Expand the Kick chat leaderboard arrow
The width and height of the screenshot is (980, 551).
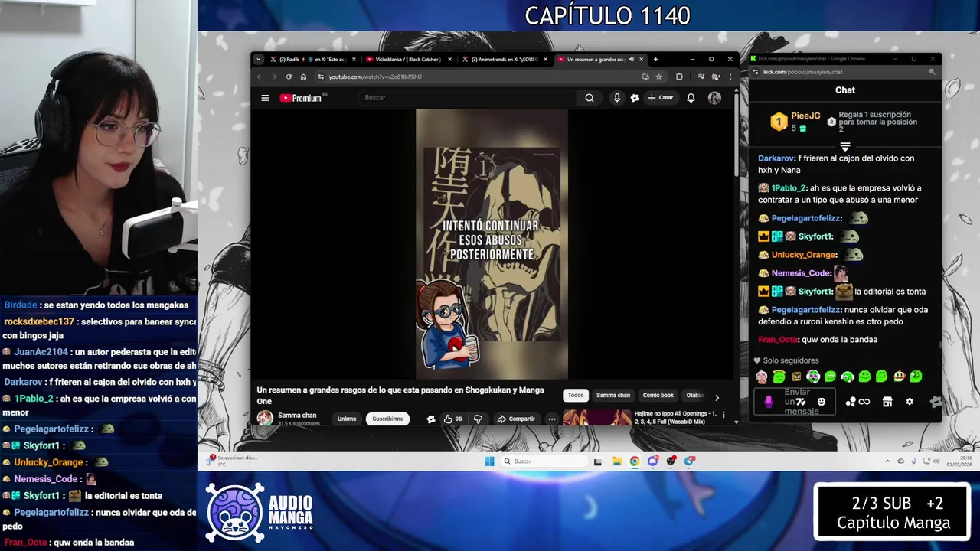click(845, 145)
